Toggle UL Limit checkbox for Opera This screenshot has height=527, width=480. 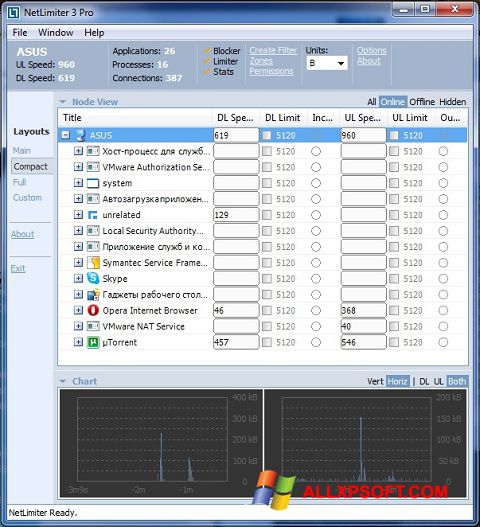(x=394, y=310)
